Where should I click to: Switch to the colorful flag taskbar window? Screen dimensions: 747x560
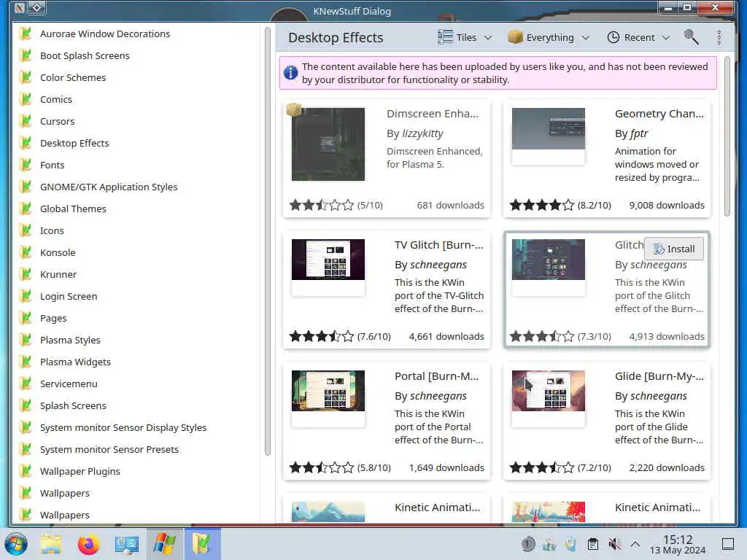point(164,544)
